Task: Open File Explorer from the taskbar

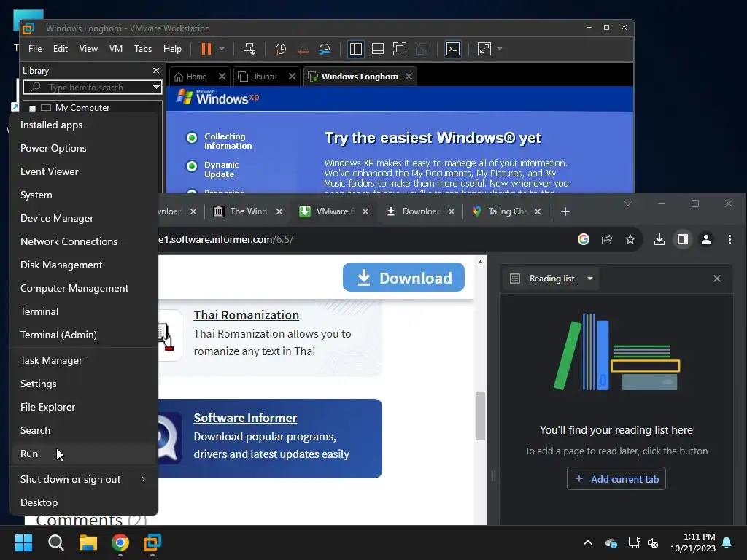Action: click(x=88, y=542)
